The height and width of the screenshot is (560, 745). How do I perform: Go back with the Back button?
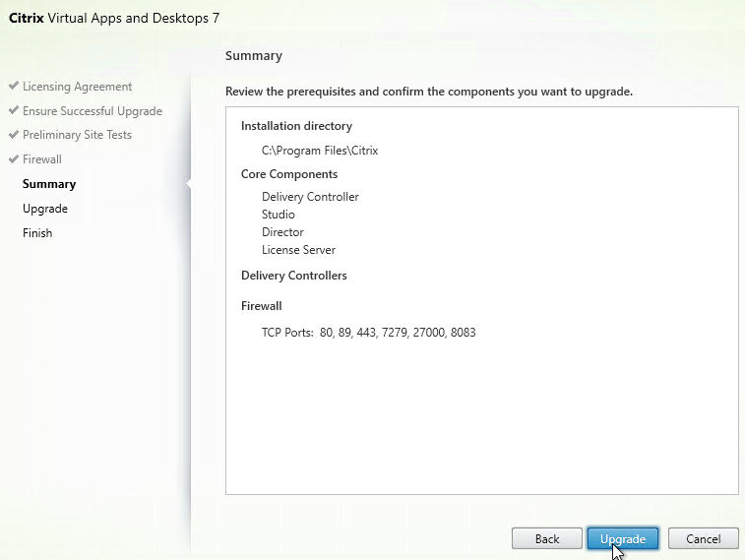tap(547, 538)
